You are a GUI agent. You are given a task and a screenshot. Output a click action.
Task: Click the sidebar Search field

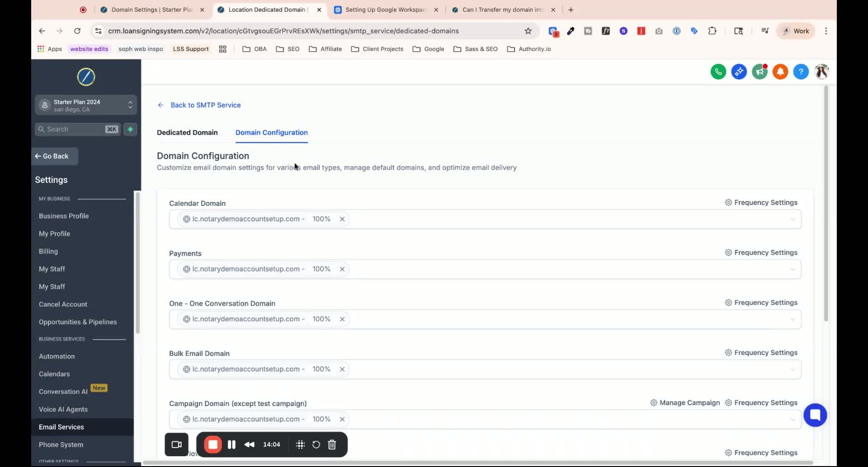[x=77, y=129]
